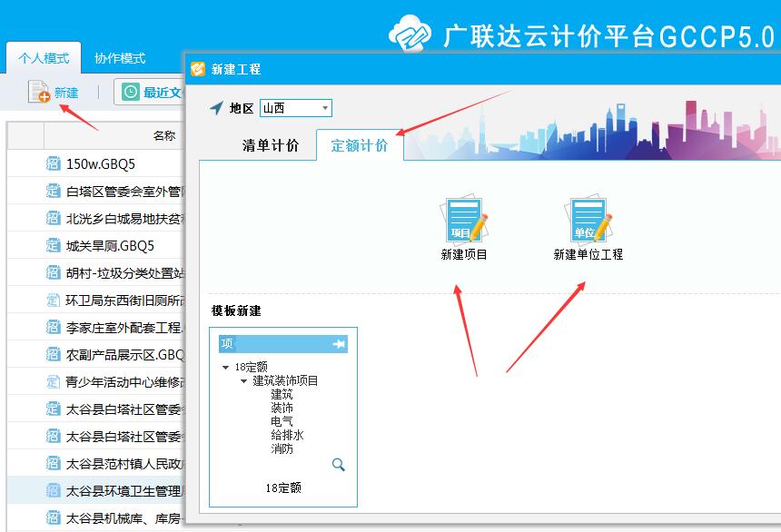781x532 pixels.
Task: Click file icon of 150w.GBQ5
Action: tap(54, 163)
